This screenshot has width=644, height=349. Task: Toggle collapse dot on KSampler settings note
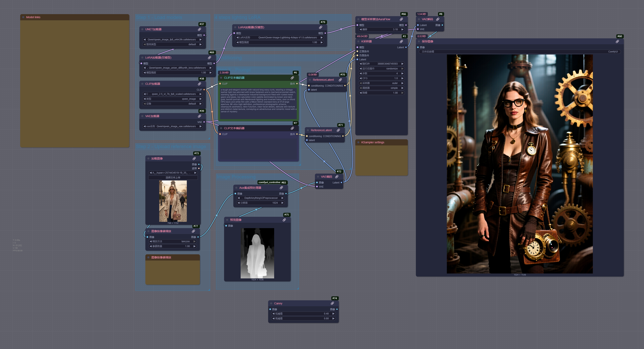358,143
